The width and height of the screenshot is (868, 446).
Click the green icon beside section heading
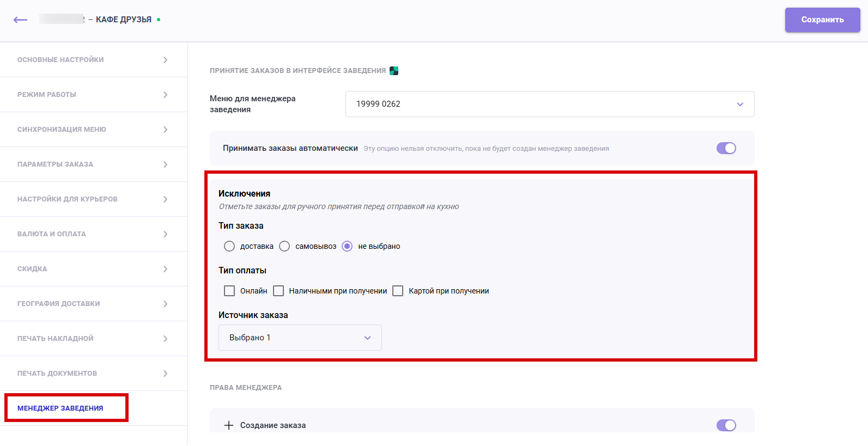[394, 71]
